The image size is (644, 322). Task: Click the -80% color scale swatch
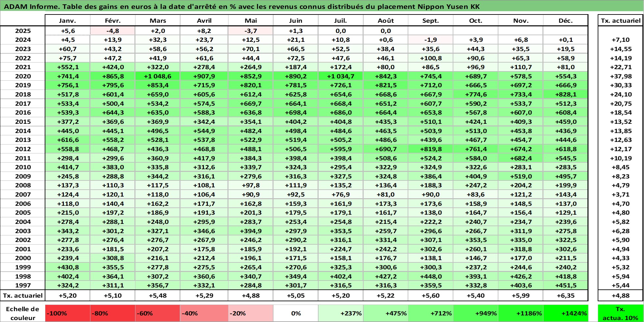[x=113, y=313]
